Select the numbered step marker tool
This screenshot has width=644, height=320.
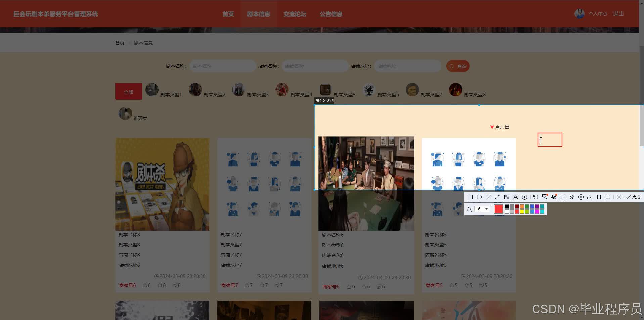pyautogui.click(x=525, y=197)
